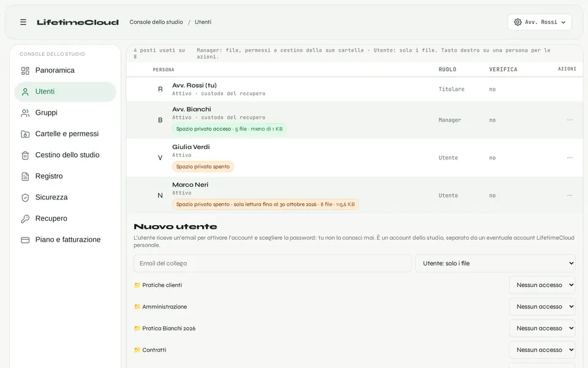Go to Panoramica in the sidebar
Image resolution: width=588 pixels, height=368 pixels.
pos(66,71)
